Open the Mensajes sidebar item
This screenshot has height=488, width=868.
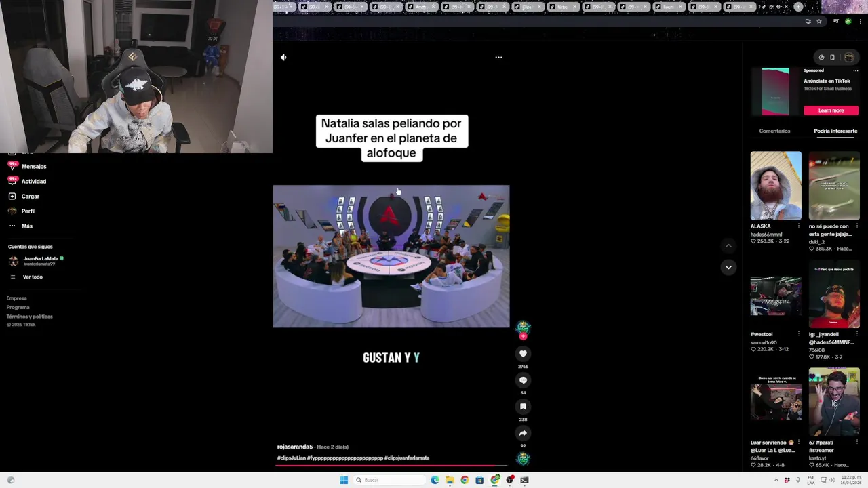27,167
